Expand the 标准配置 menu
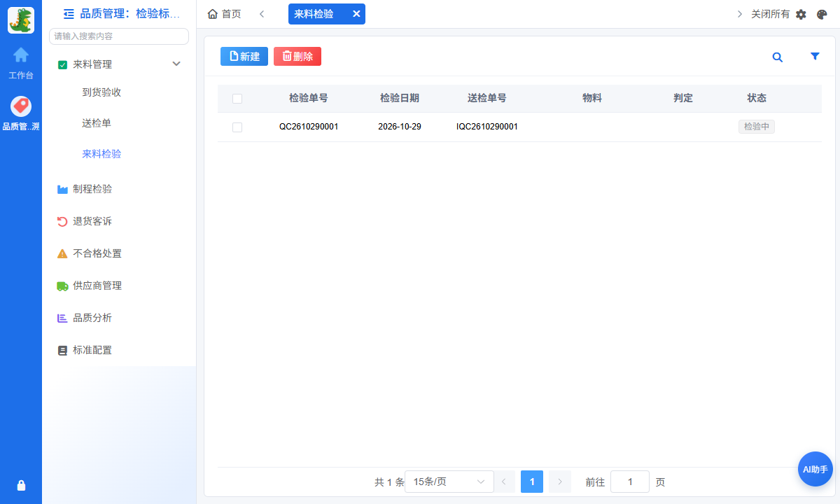 [x=119, y=350]
